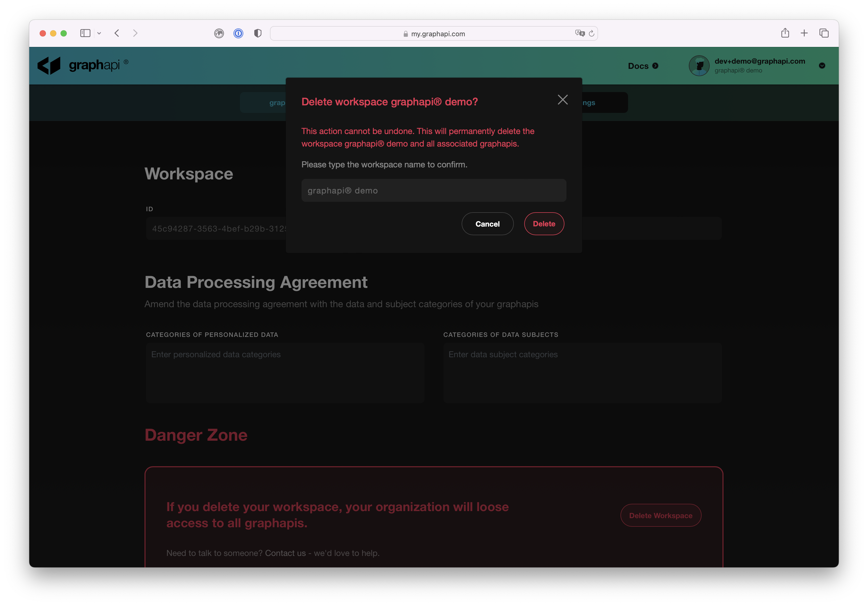This screenshot has height=606, width=868.
Task: Click the Docs arrow icon
Action: 655,66
